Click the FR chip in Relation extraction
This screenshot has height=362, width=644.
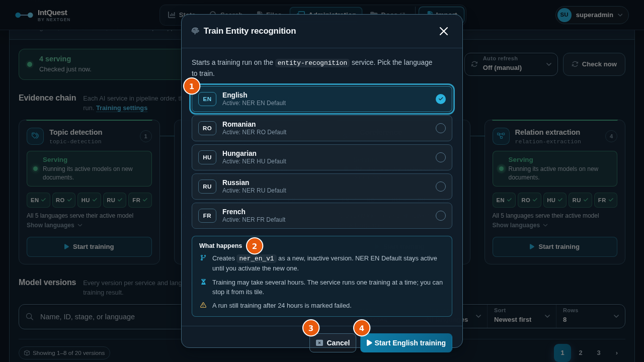pyautogui.click(x=606, y=200)
